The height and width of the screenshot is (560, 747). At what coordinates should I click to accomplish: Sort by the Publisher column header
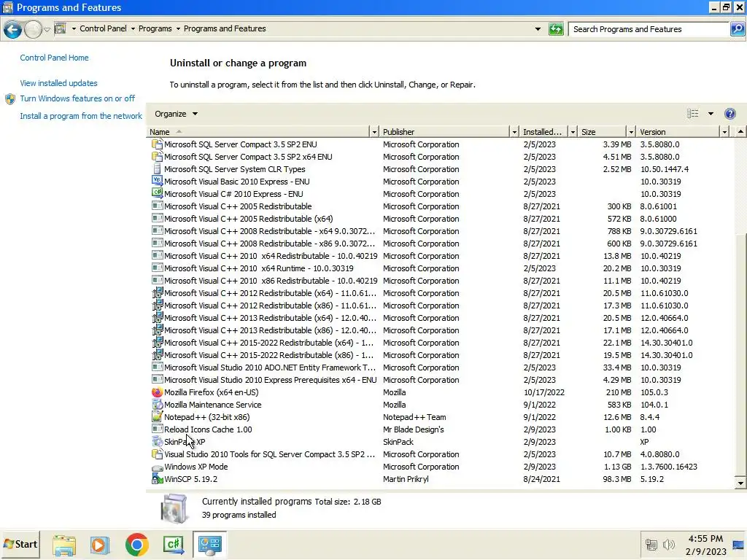pos(445,132)
